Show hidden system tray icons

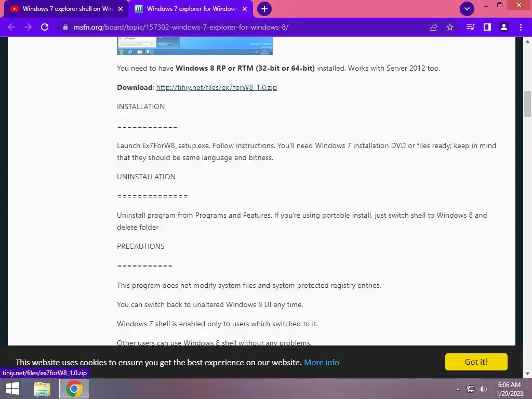click(458, 389)
